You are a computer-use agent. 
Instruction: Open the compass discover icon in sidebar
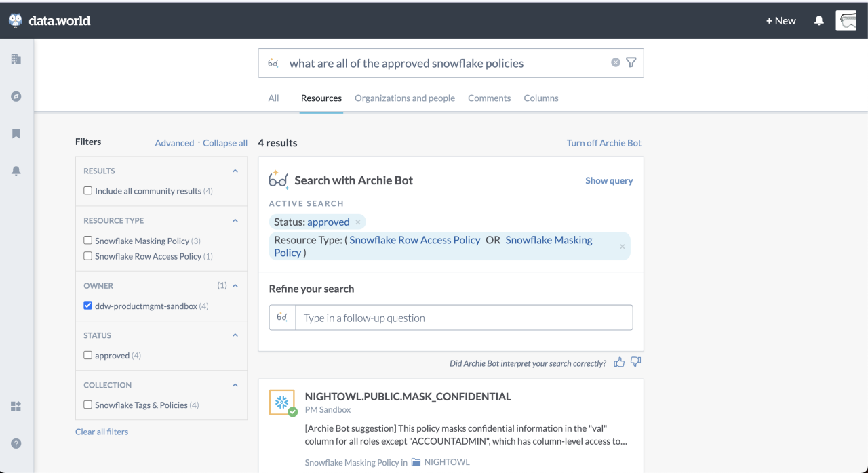(x=16, y=96)
